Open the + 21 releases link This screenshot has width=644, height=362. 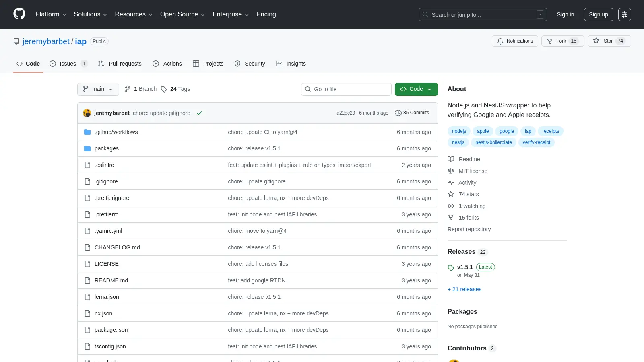[x=464, y=289]
